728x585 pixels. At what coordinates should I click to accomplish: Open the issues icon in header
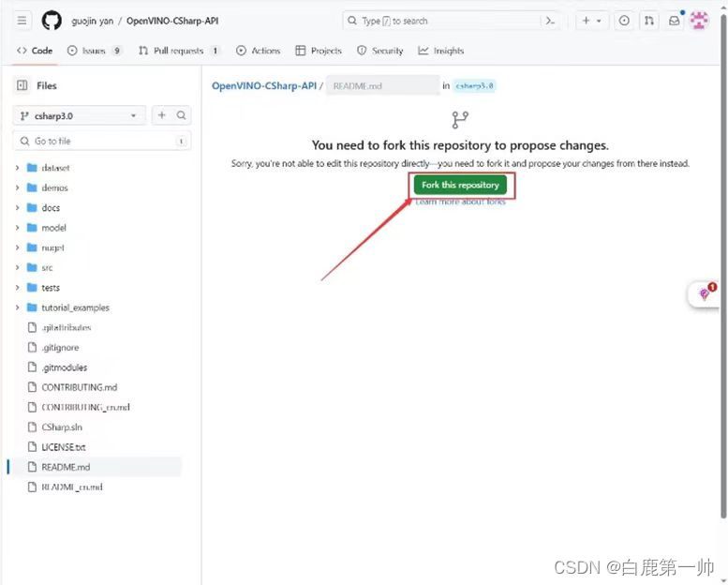click(x=624, y=21)
